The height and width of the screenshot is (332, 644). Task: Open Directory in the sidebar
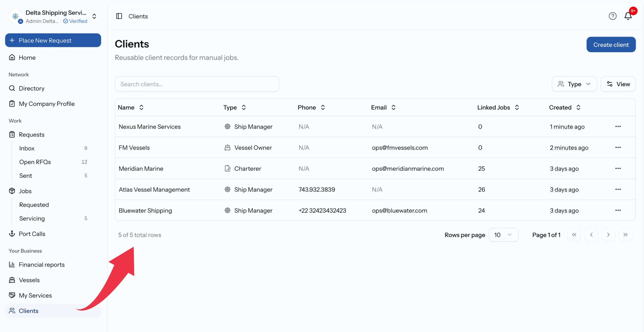pyautogui.click(x=53, y=88)
